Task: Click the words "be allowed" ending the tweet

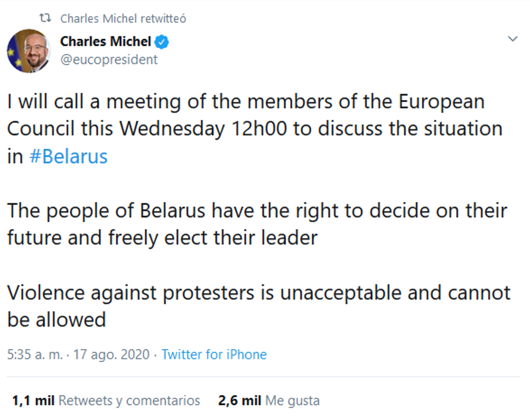Action: 57,320
